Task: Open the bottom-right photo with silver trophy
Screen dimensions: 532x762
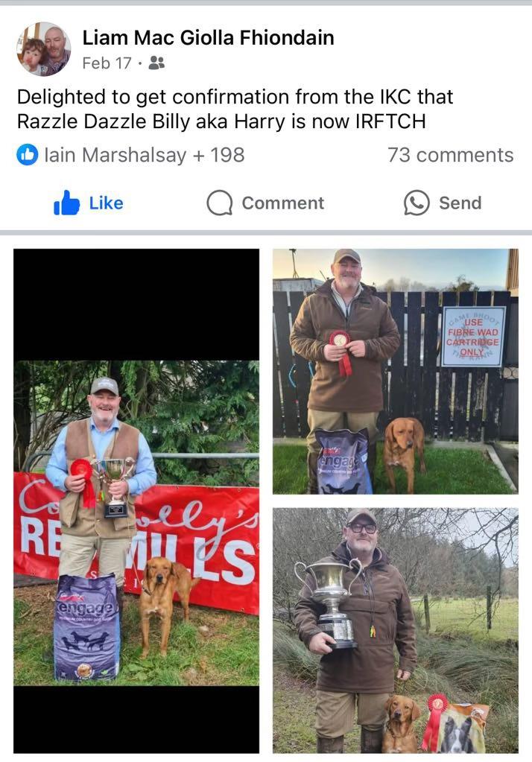Action: pos(396,631)
